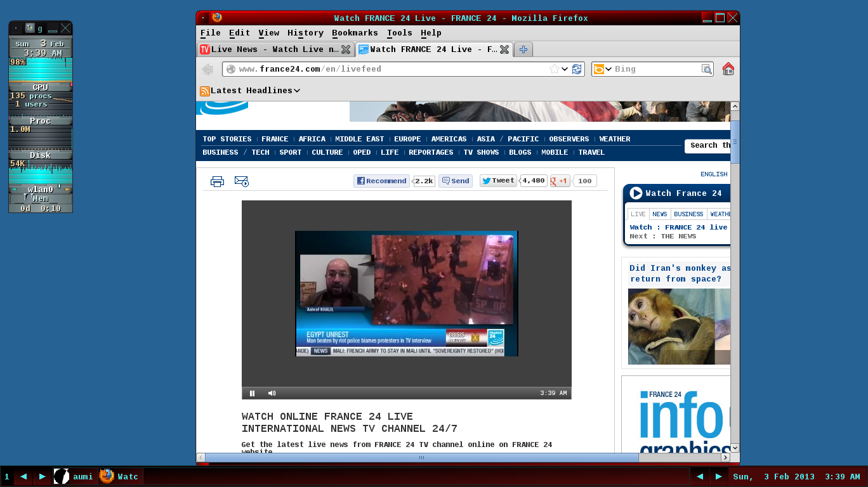This screenshot has width=868, height=487.
Task: Open the EUROPE navigation link
Action: coord(407,139)
